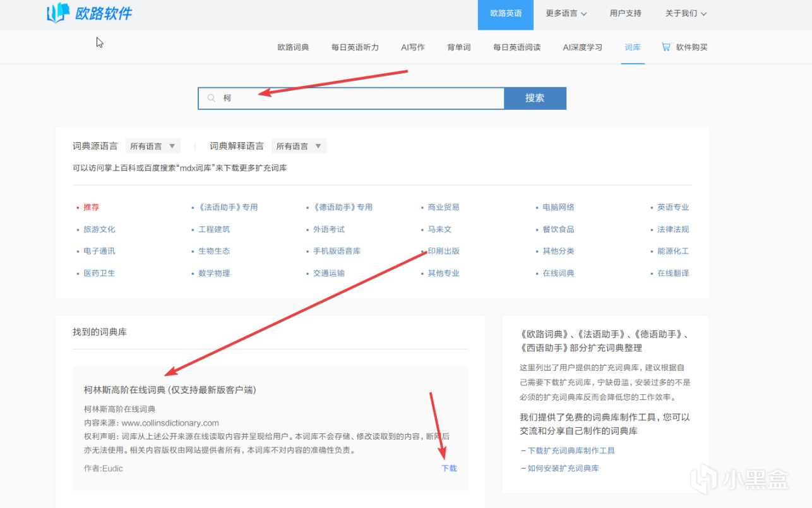
Task: Open AI写作 navigation item
Action: pyautogui.click(x=413, y=47)
